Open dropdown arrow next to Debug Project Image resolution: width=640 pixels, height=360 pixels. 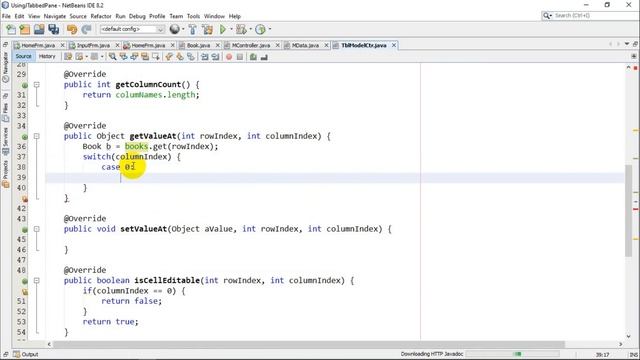pyautogui.click(x=250, y=29)
